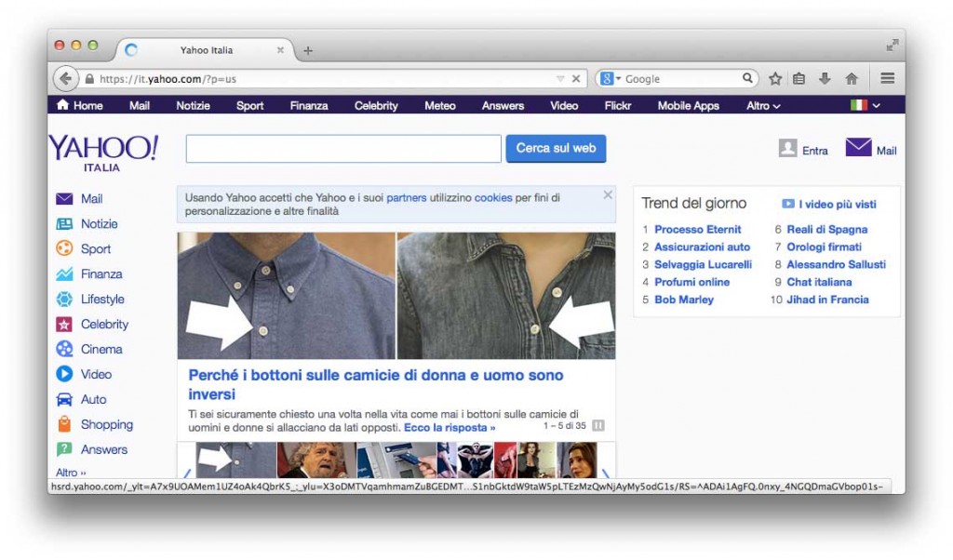Open Finanza via the chart icon

coord(65,273)
